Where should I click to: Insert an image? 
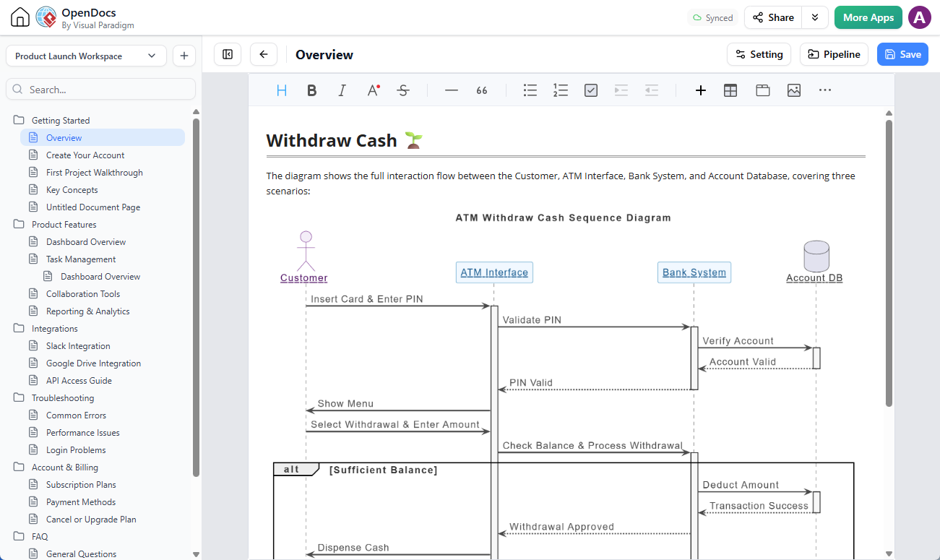coord(794,90)
